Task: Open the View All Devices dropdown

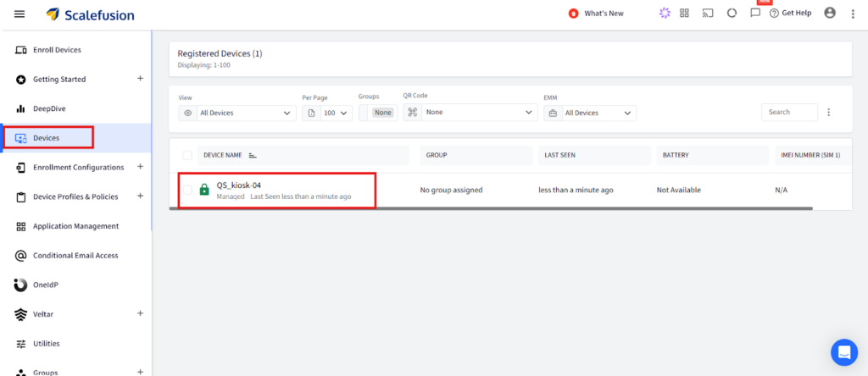Action: coord(246,113)
